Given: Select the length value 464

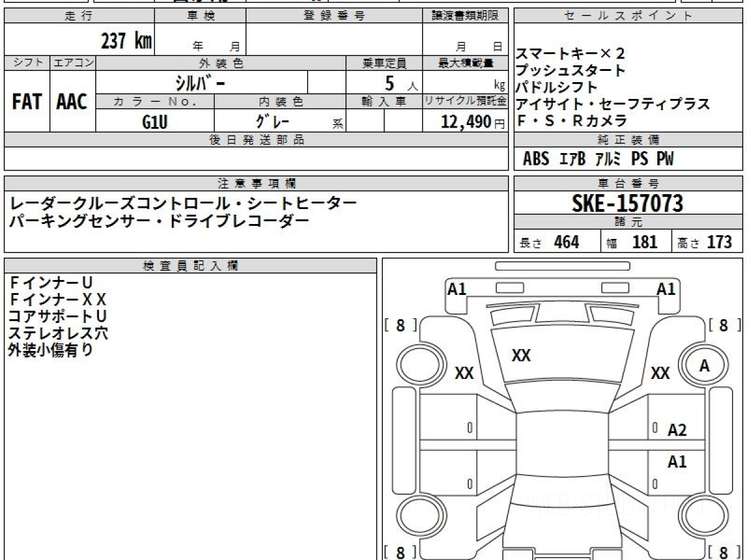Looking at the screenshot, I should point(566,242).
